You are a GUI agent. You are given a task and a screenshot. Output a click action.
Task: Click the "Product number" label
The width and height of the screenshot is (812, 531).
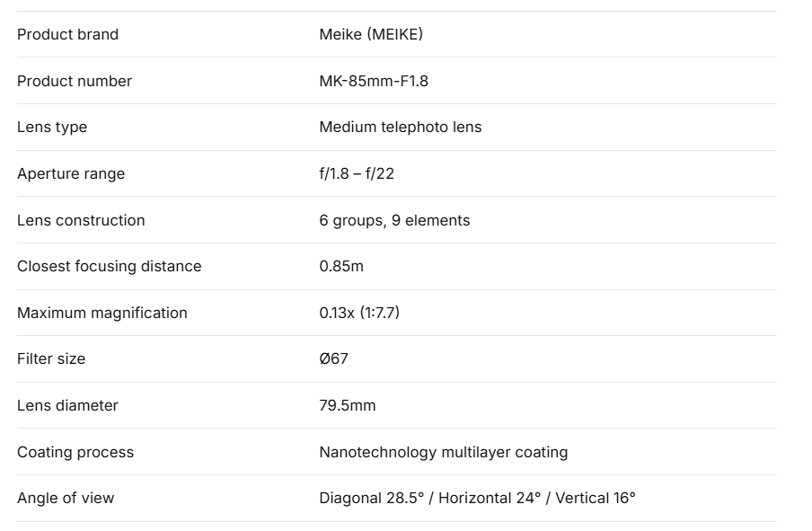point(75,81)
